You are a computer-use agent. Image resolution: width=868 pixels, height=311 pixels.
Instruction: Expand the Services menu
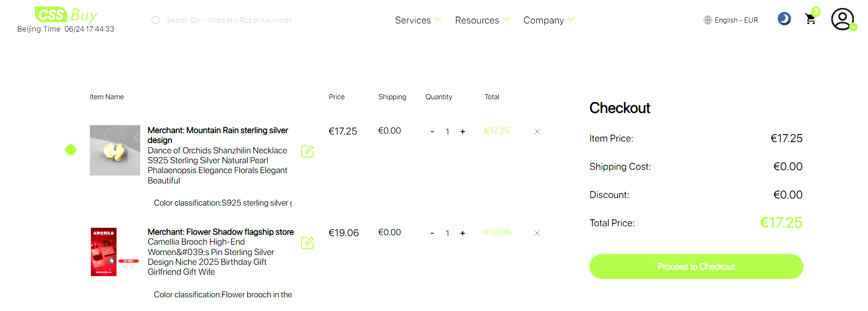tap(418, 20)
